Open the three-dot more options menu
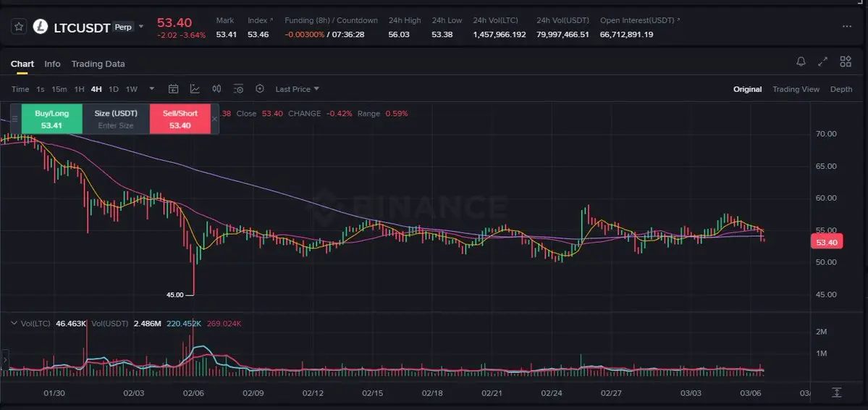The image size is (868, 410). pyautogui.click(x=847, y=27)
